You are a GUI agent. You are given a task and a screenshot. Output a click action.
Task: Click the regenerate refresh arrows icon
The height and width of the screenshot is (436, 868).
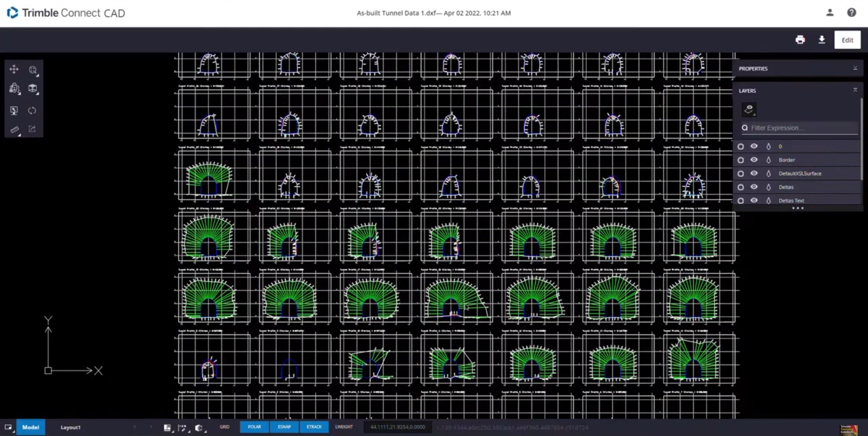[32, 111]
